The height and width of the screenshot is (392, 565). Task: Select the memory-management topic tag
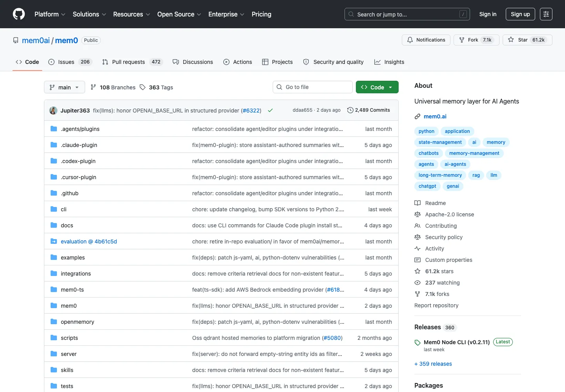click(474, 153)
